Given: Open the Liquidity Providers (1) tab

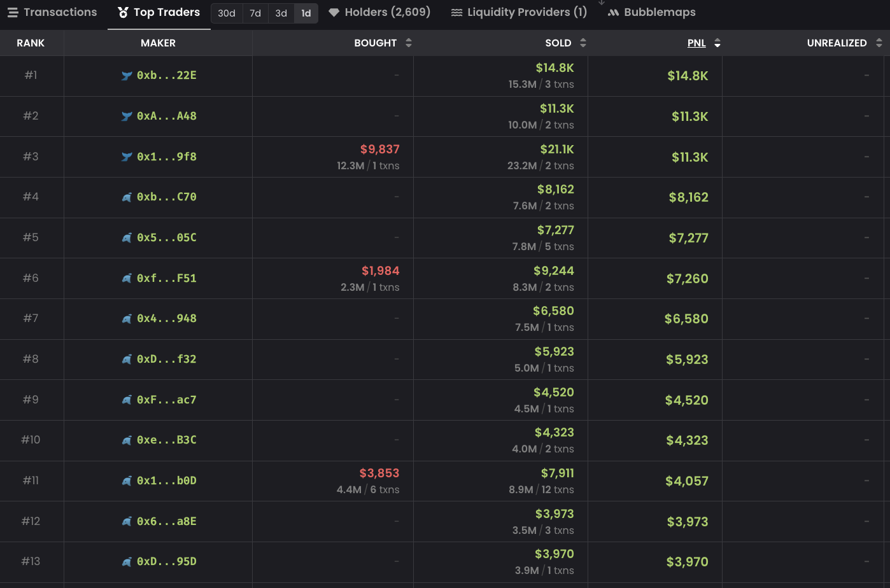Looking at the screenshot, I should click(519, 12).
